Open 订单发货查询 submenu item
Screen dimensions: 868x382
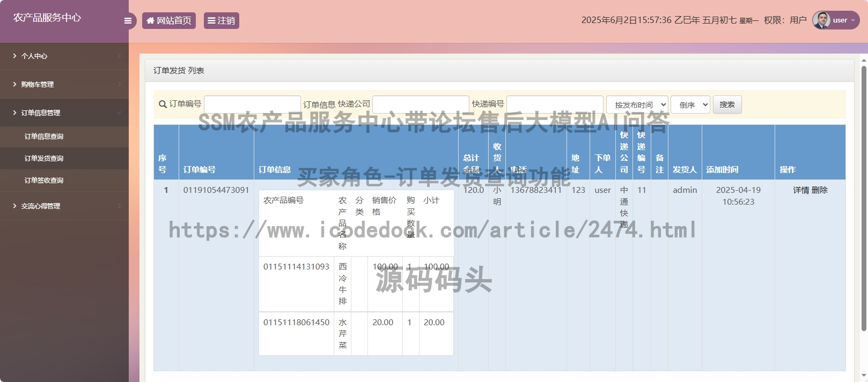[64, 159]
